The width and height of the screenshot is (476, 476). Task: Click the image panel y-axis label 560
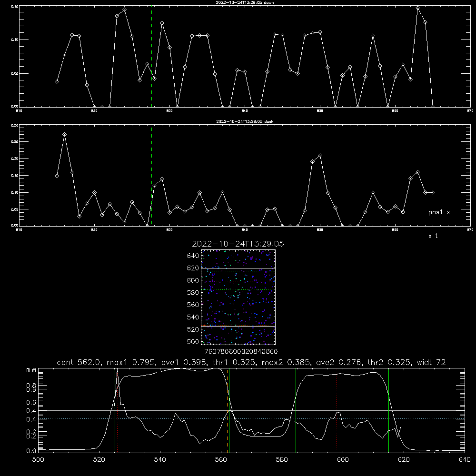[193, 305]
